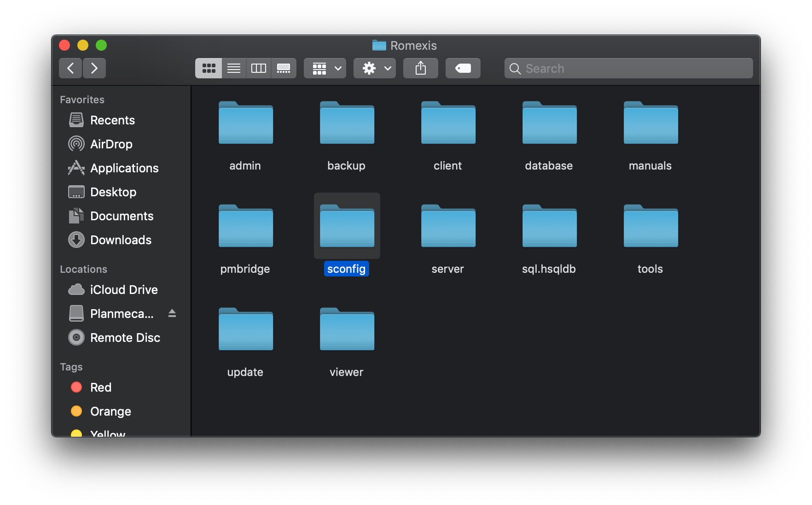Switch to gallery view in toolbar
Screen dimensions: 812x505
(x=284, y=68)
